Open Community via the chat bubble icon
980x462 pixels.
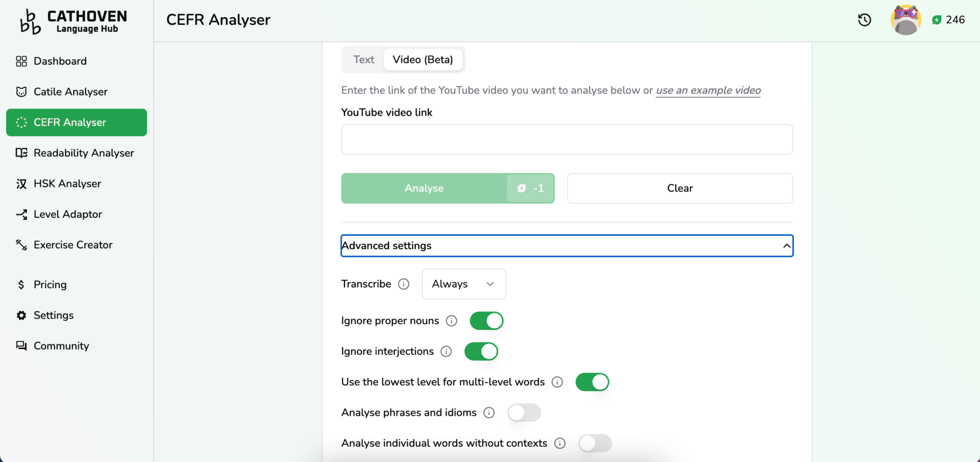pyautogui.click(x=21, y=345)
